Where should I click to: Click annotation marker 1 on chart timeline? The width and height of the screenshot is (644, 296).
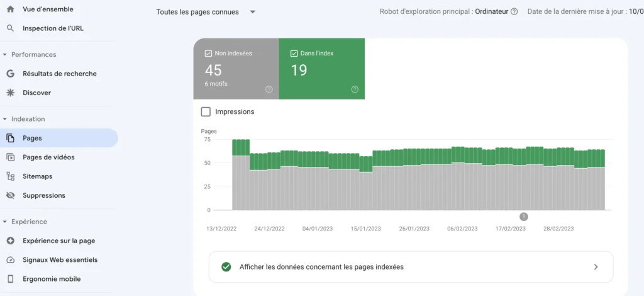coord(523,217)
